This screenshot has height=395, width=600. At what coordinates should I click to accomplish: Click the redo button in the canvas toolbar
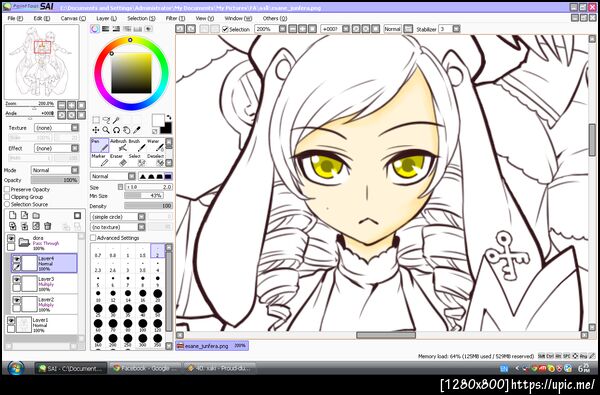click(191, 29)
